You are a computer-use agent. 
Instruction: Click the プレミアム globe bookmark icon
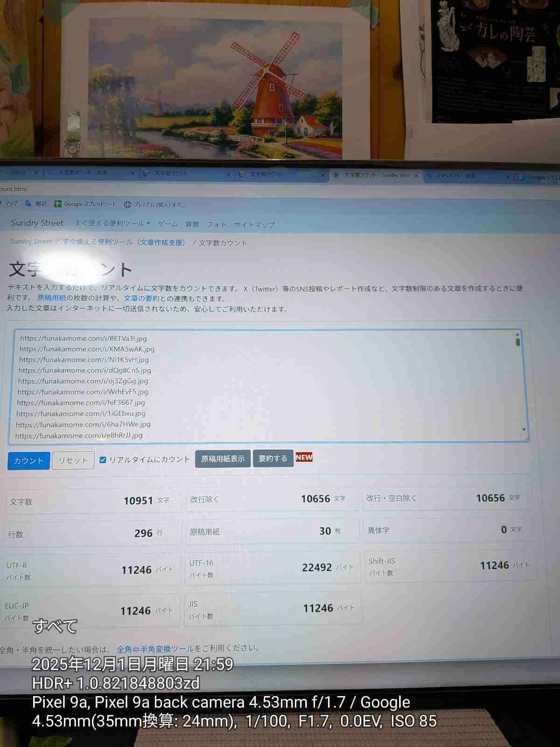[x=127, y=204]
